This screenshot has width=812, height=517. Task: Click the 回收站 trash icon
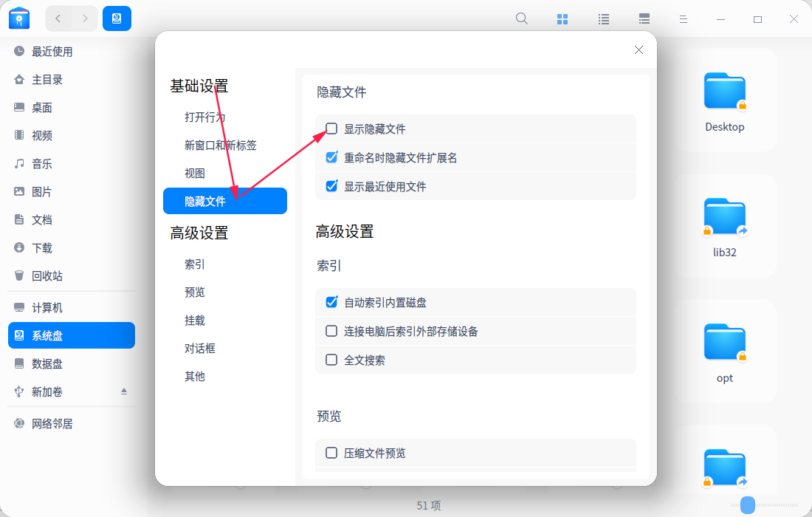coord(19,275)
